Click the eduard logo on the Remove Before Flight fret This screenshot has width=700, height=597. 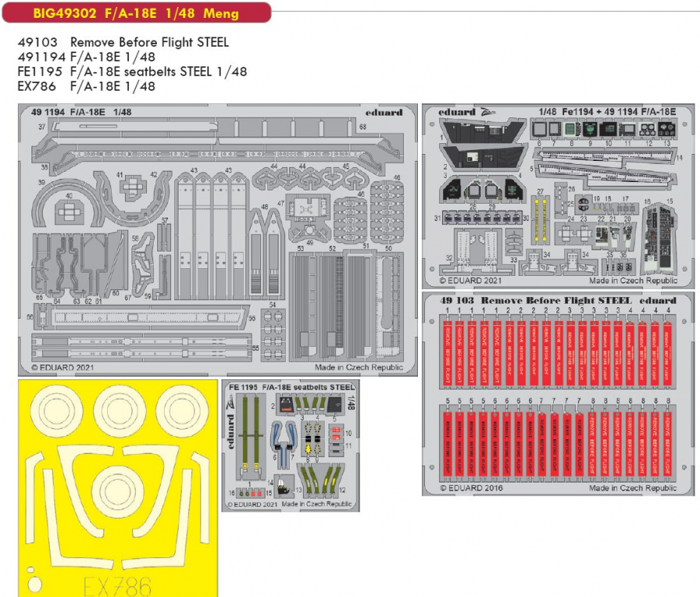[657, 301]
